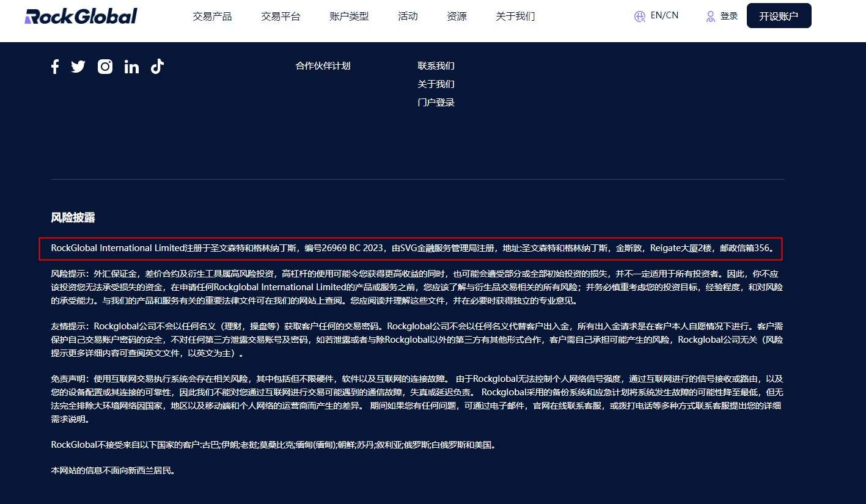866x504 pixels.
Task: Open the 交易产品 navigation dropdown
Action: 212,16
